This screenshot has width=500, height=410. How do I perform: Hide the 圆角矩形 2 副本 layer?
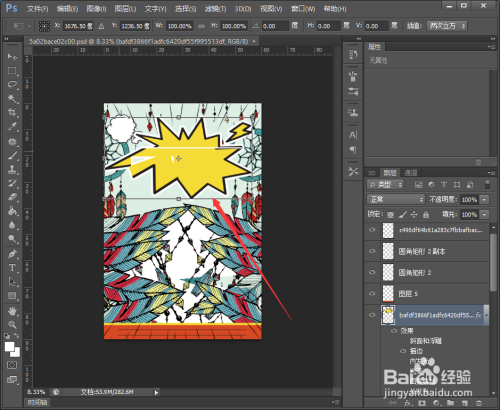tap(372, 251)
